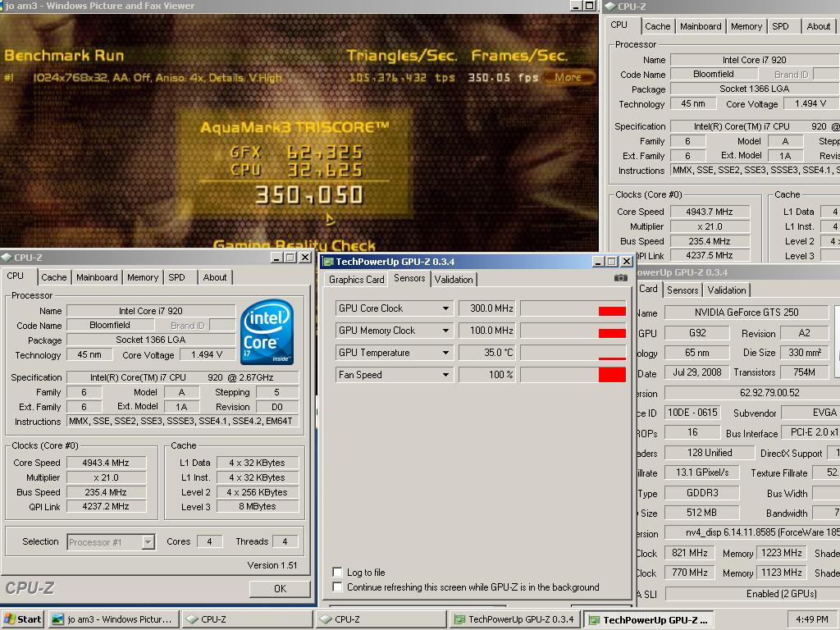Image resolution: width=840 pixels, height=630 pixels.
Task: Click the 'GFX 62,325' score line
Action: click(x=296, y=152)
